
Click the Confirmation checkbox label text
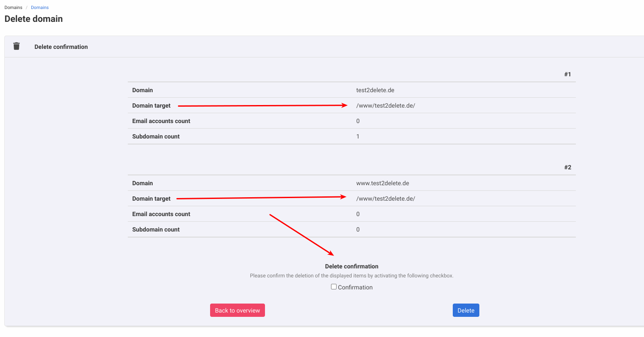point(355,287)
